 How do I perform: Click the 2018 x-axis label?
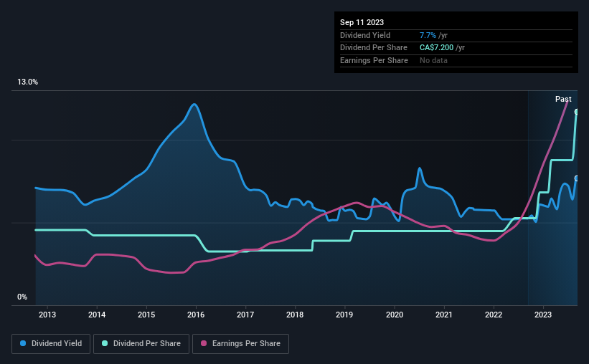[295, 315]
